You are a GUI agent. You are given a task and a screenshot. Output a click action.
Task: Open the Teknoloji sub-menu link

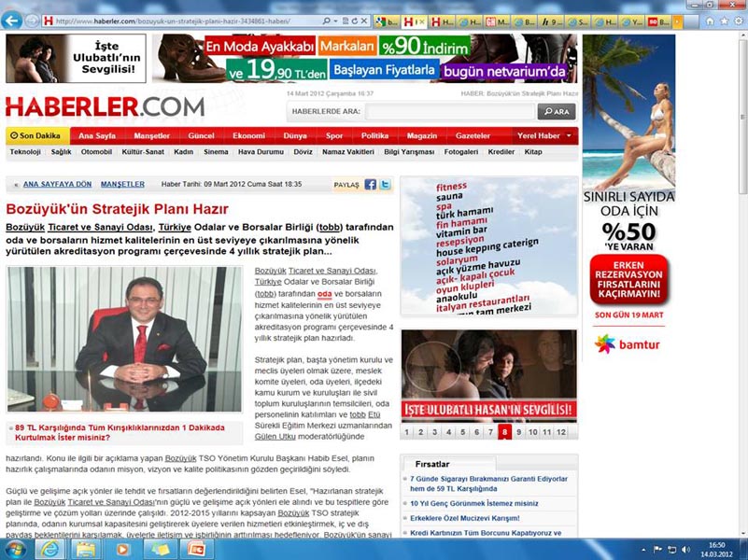point(25,152)
